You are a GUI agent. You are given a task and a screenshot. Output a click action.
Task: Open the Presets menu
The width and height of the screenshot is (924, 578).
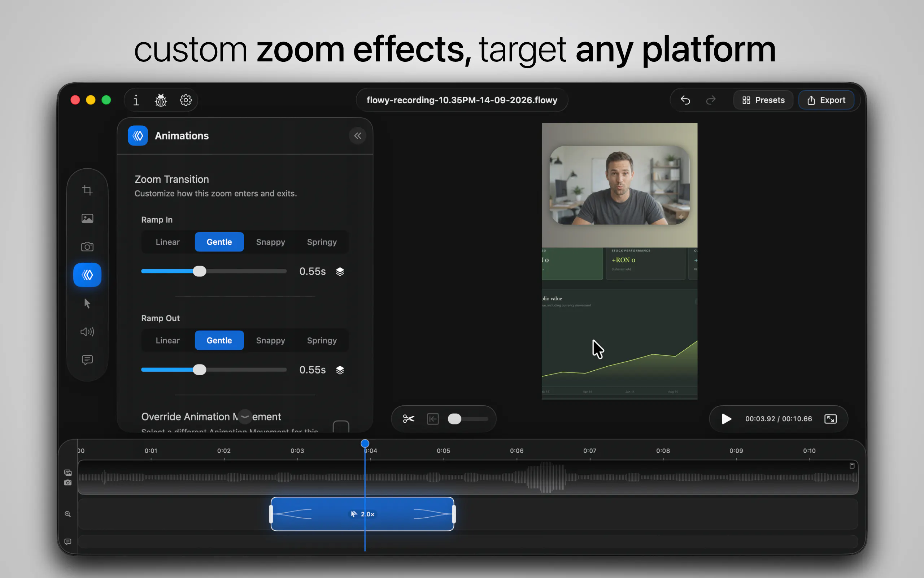click(x=763, y=100)
